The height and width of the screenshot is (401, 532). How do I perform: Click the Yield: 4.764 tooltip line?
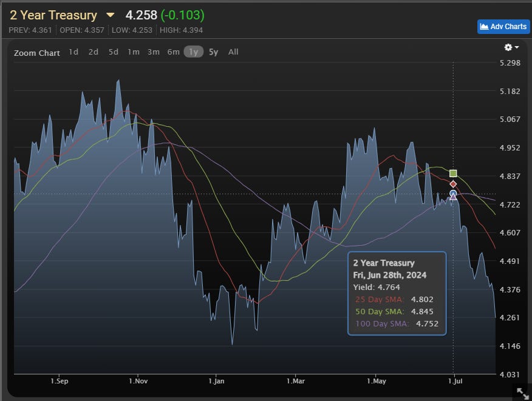377,287
